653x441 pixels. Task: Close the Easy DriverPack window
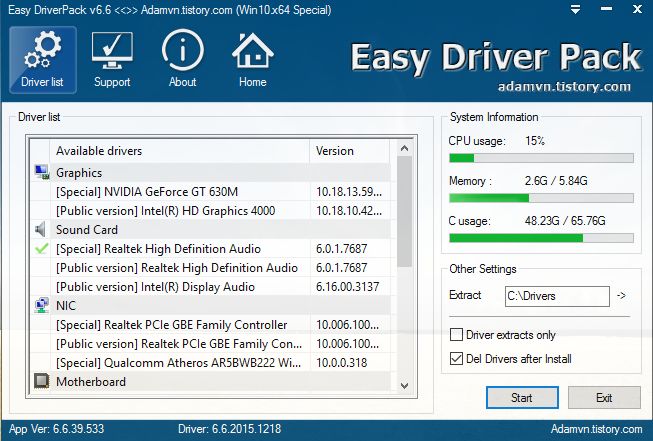coord(637,9)
